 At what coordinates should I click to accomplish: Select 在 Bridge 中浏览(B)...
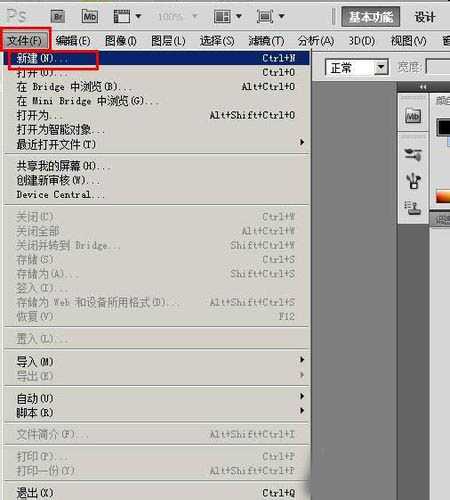[156, 87]
